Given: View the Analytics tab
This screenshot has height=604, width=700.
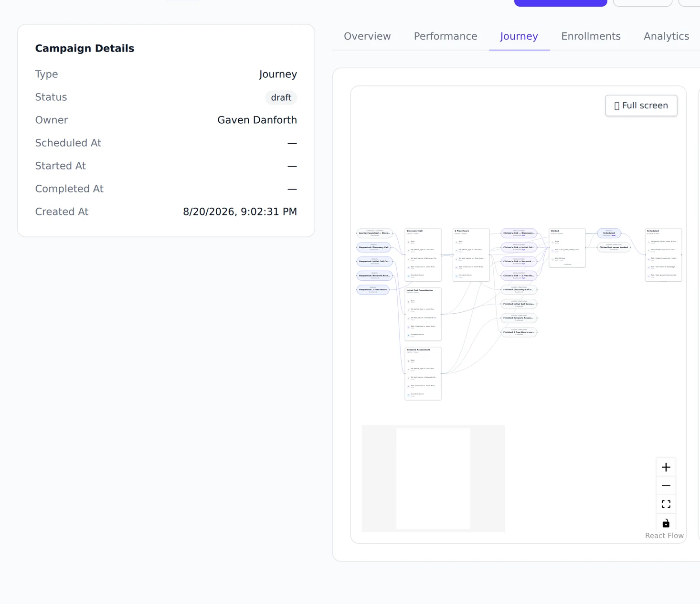Looking at the screenshot, I should pyautogui.click(x=666, y=36).
